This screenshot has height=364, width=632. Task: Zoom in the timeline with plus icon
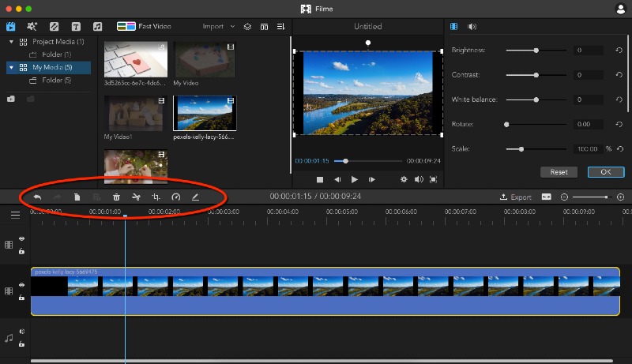[621, 197]
